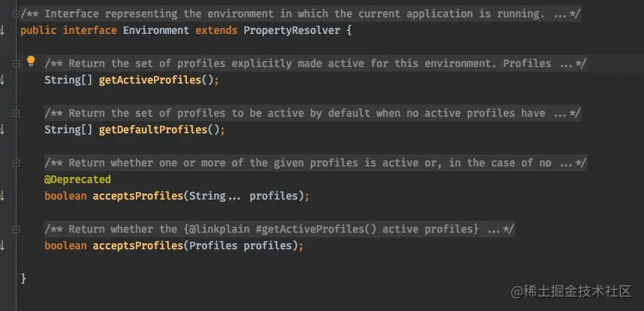The width and height of the screenshot is (644, 311).
Task: Click the @Deprecated annotation
Action: pos(78,179)
